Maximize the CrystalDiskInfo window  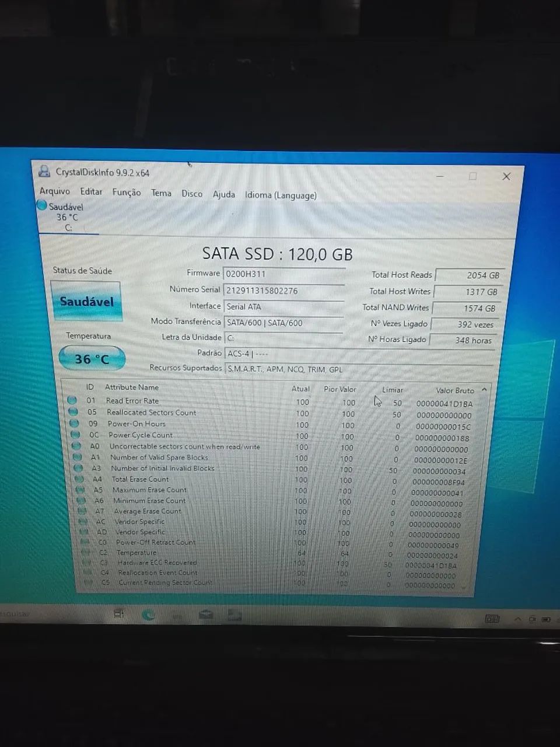(473, 176)
